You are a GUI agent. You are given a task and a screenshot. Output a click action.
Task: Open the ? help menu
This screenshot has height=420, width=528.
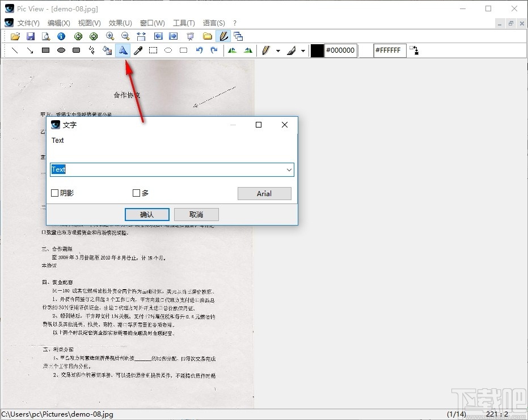point(235,23)
